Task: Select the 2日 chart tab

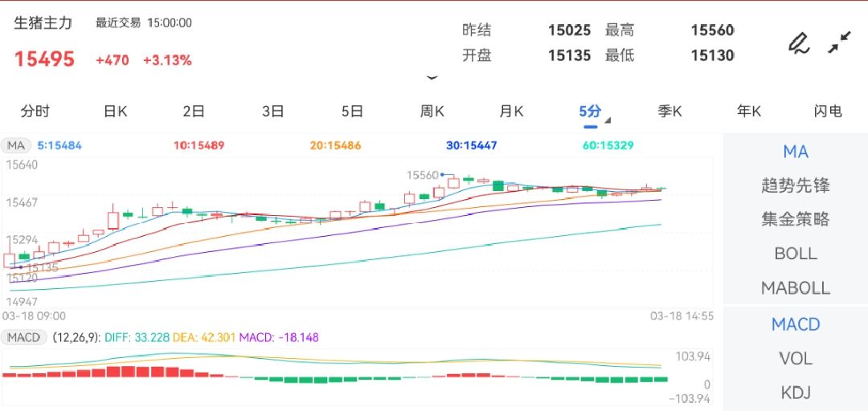Action: [x=194, y=112]
